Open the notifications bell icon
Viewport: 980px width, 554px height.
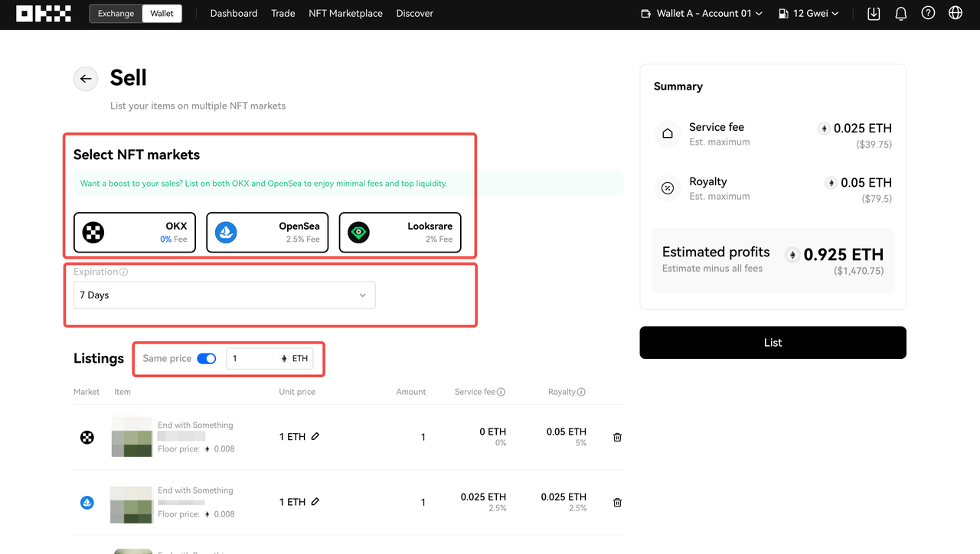click(x=900, y=14)
